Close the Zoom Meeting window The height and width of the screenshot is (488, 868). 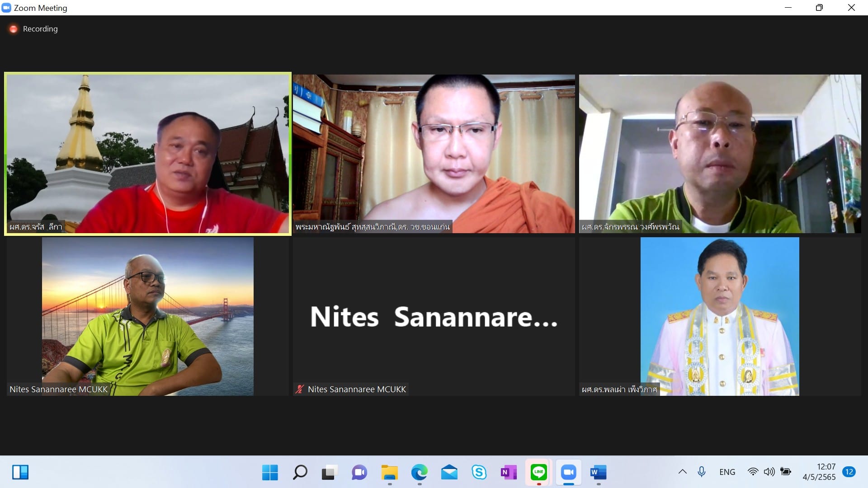[851, 8]
